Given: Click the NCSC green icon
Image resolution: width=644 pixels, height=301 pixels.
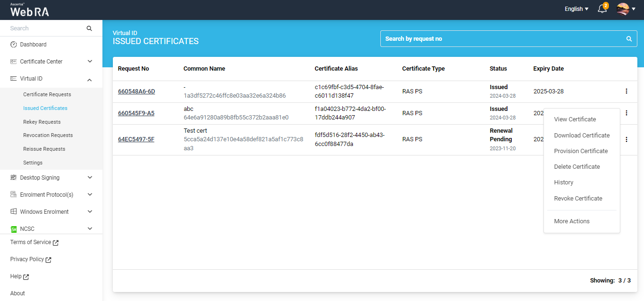Looking at the screenshot, I should (14, 229).
